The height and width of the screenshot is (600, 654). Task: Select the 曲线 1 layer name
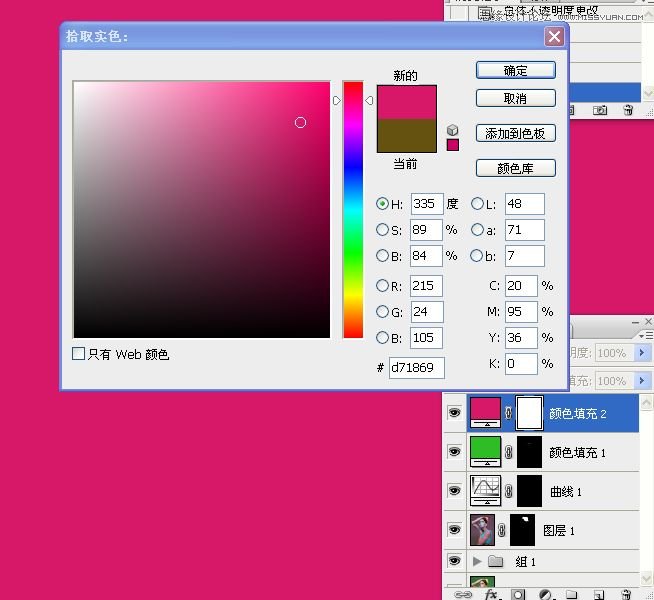pos(566,492)
